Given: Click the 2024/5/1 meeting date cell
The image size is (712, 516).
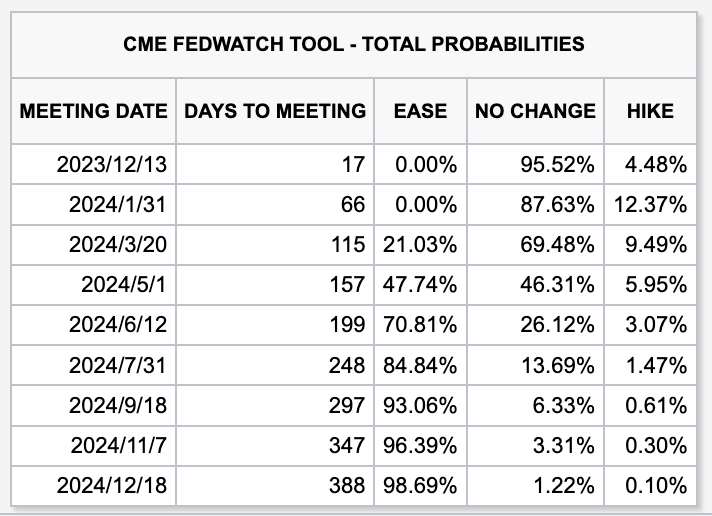Looking at the screenshot, I should point(124,285).
